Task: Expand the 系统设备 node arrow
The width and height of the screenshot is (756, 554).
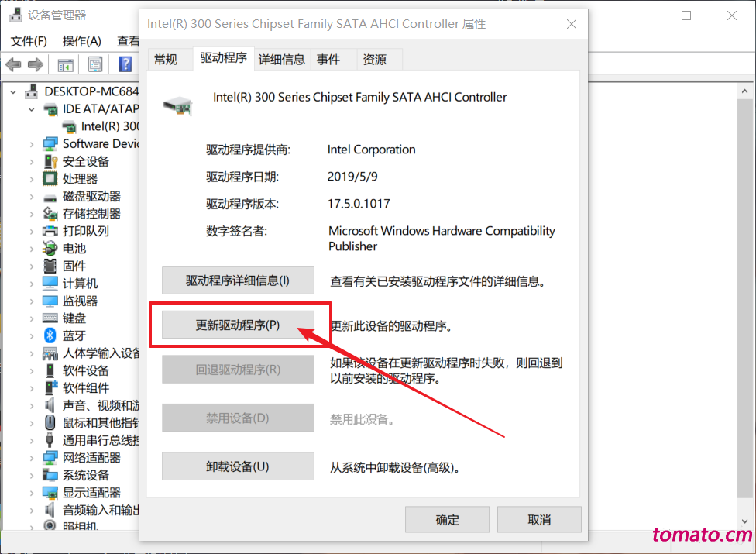Action: (x=31, y=475)
